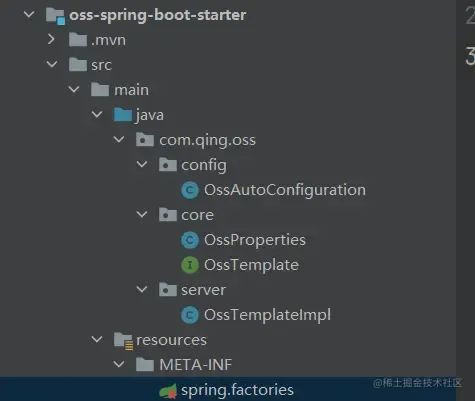
Task: Expand the .mvn folder
Action: point(51,39)
